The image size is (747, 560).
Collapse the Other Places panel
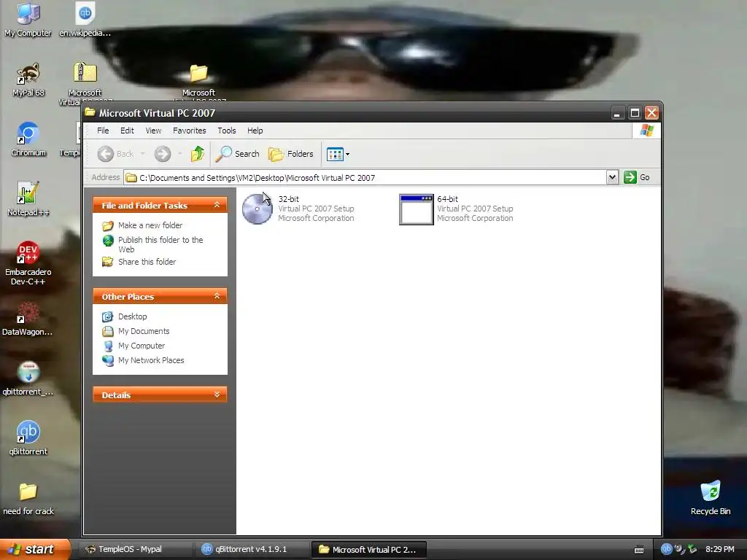click(x=217, y=296)
